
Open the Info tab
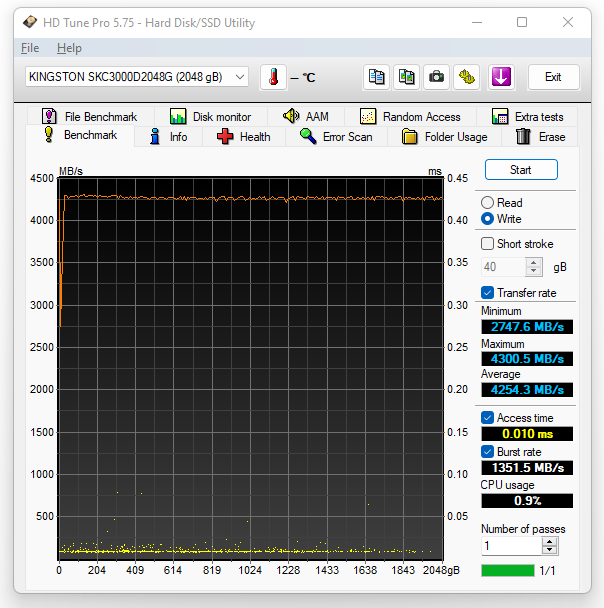point(169,137)
